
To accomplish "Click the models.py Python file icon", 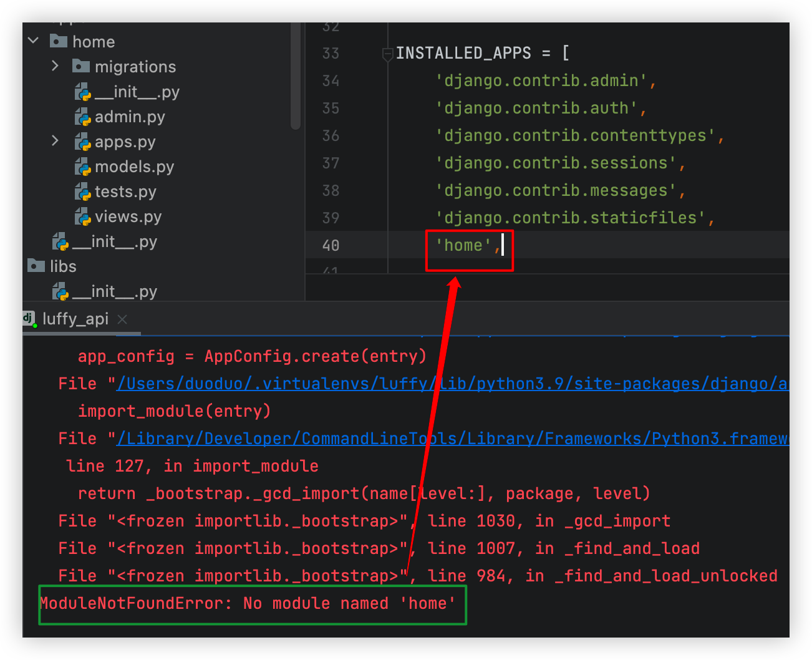I will [x=82, y=167].
